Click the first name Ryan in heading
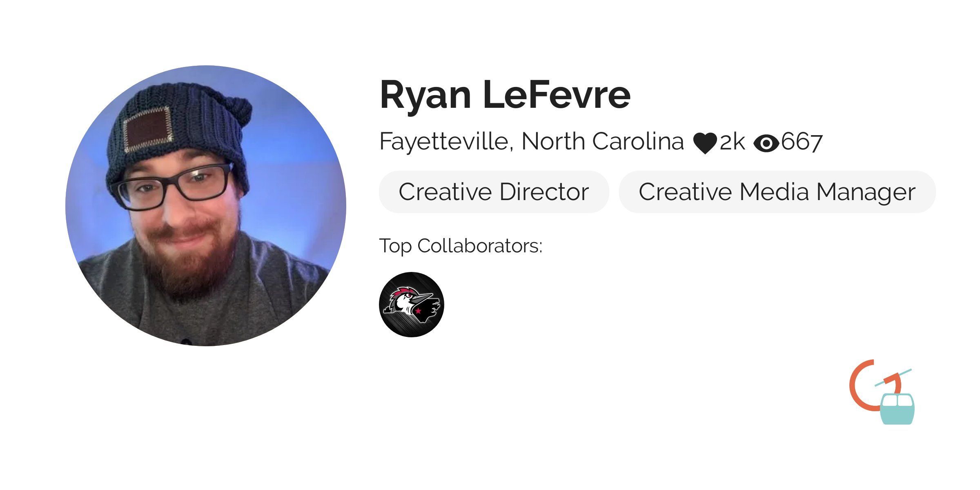 coord(425,96)
